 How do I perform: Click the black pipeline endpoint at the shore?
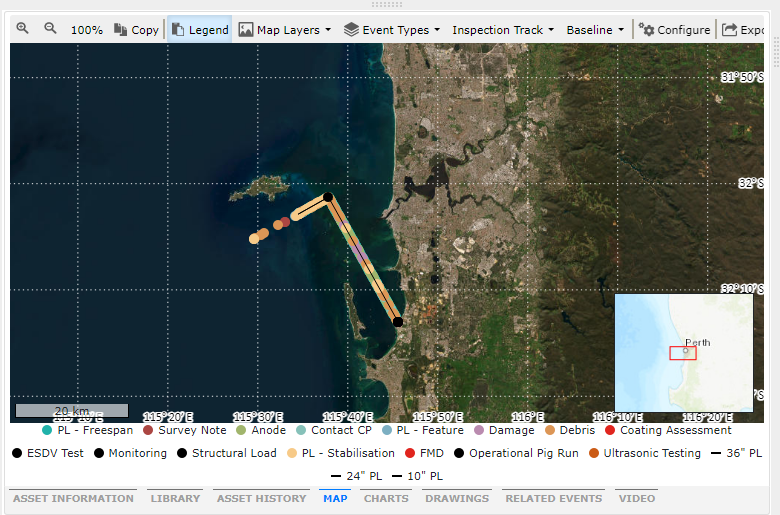tap(398, 322)
